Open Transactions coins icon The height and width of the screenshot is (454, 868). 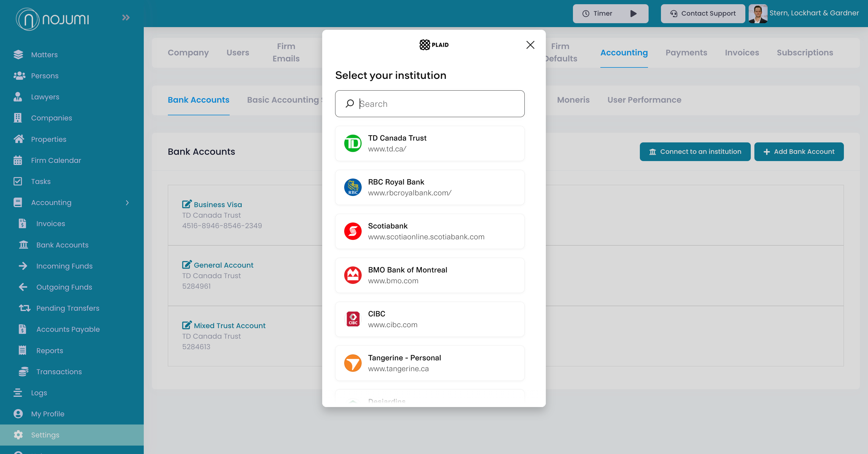point(24,372)
